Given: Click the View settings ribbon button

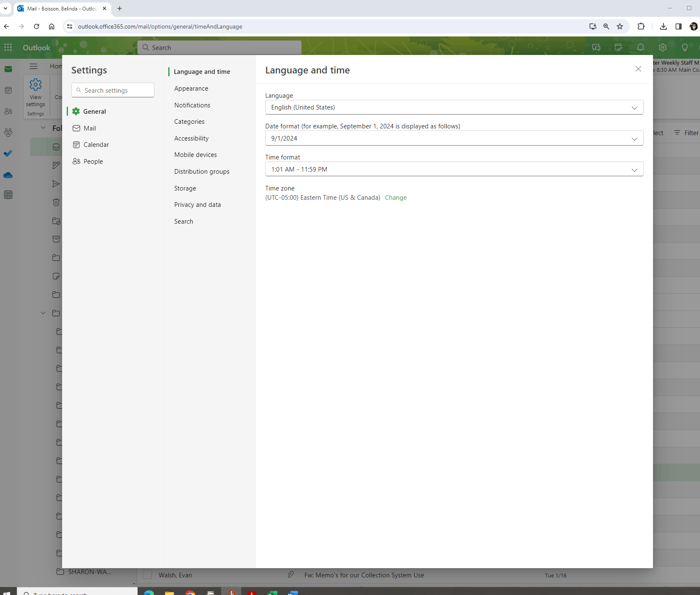Looking at the screenshot, I should point(36,93).
